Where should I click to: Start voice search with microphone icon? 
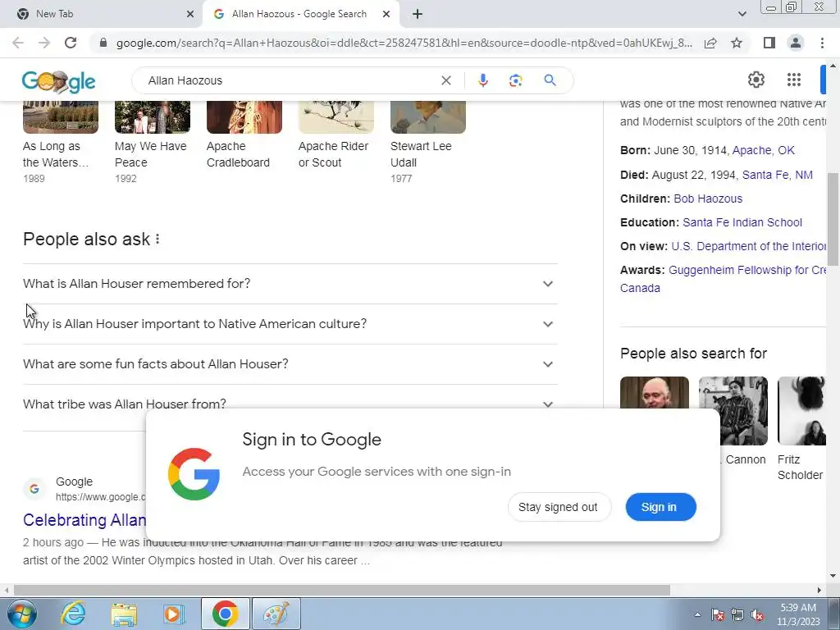point(482,80)
